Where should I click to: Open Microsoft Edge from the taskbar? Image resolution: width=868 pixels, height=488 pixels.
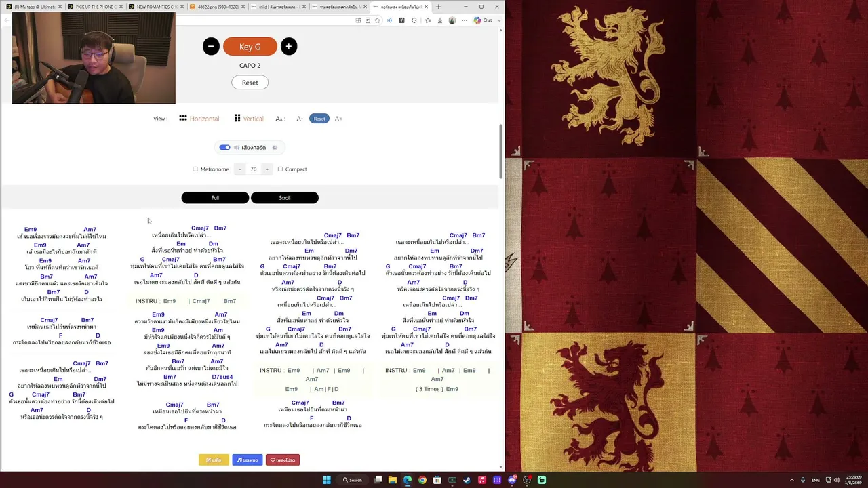[x=407, y=480]
